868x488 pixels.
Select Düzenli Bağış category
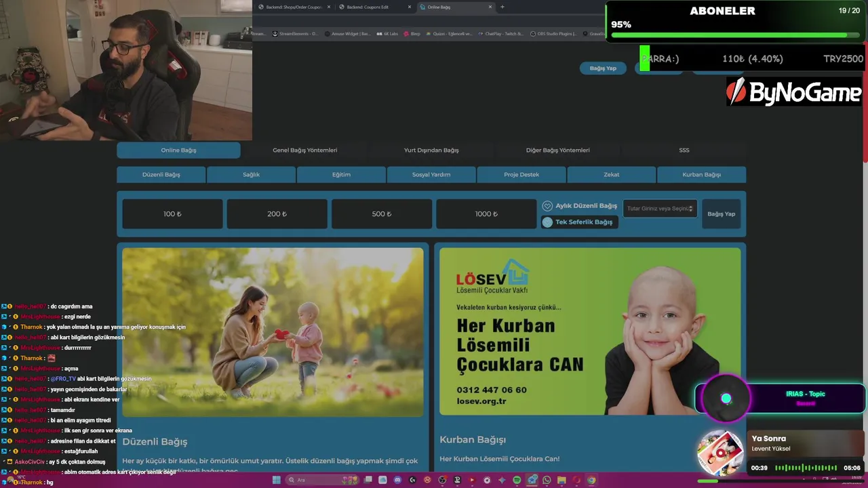click(161, 174)
